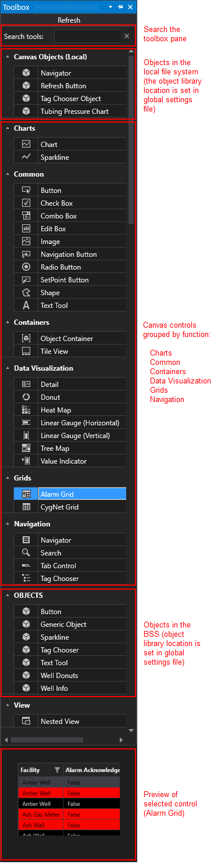Select the Tag Chooser row under Navigation
This screenshot has width=221, height=868.
[x=70, y=579]
